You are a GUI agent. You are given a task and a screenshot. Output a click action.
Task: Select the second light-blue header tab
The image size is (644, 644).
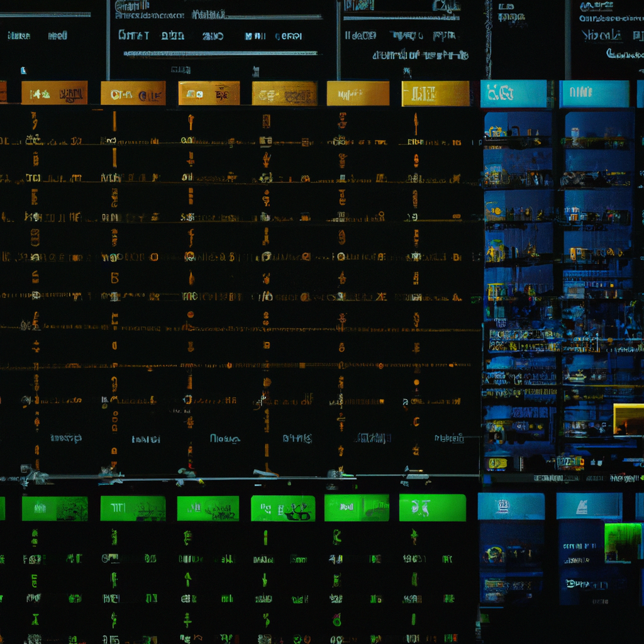click(594, 94)
